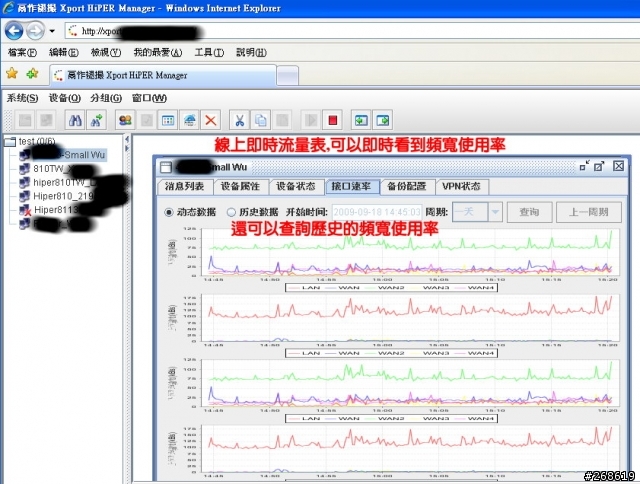Open a new blank browser tab
Screen dimensions: 640x484
287,76
